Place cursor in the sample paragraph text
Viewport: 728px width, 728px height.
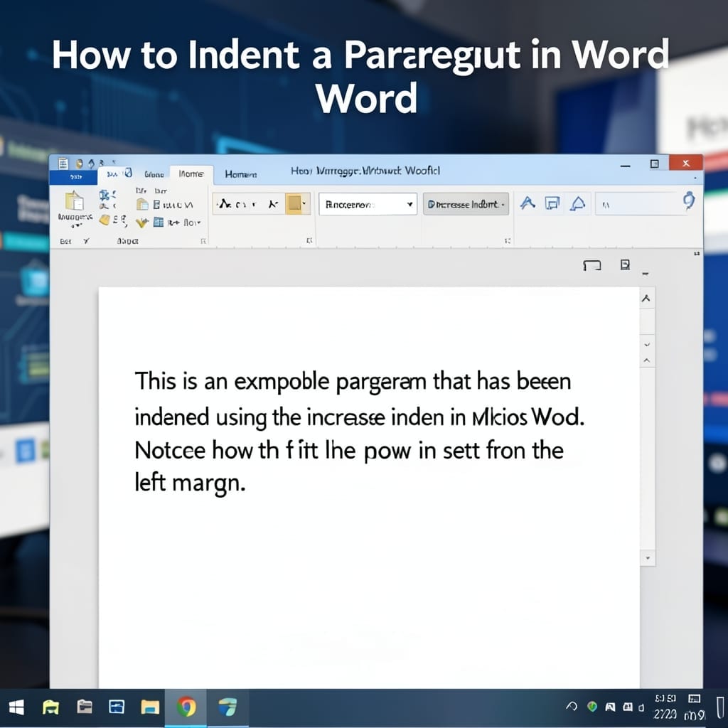click(x=359, y=433)
